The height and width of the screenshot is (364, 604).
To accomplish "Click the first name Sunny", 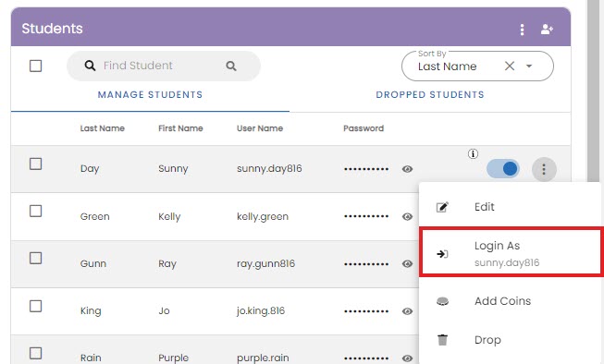I will (173, 169).
